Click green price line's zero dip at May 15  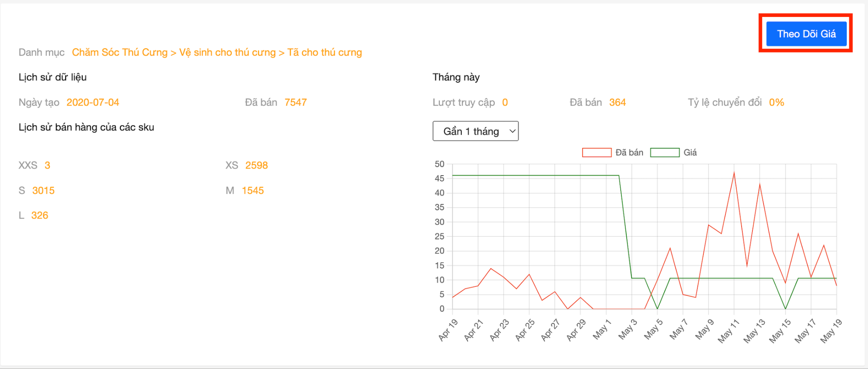785,308
